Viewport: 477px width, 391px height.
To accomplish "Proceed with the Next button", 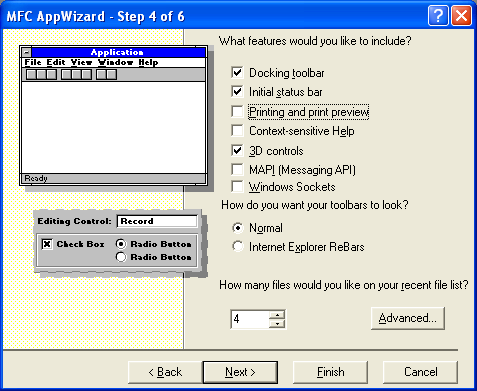I will point(240,372).
